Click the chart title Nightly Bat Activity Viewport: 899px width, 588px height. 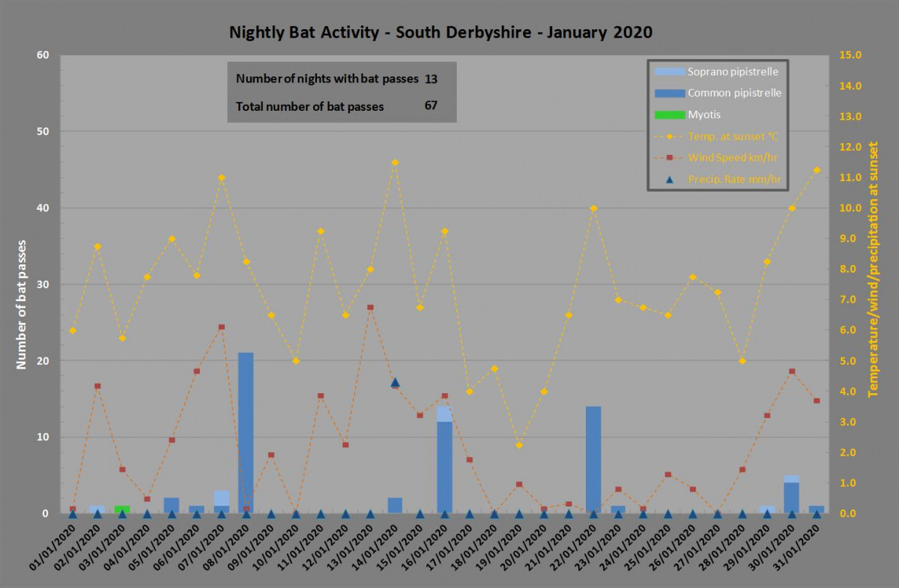(441, 32)
